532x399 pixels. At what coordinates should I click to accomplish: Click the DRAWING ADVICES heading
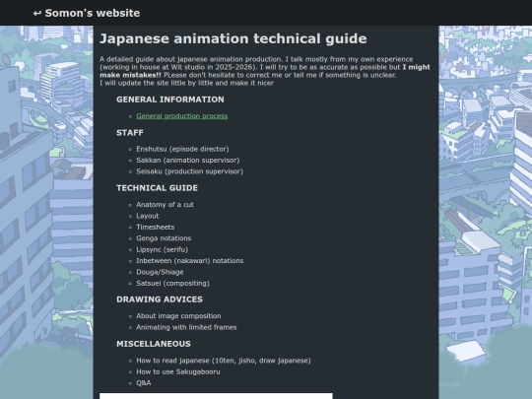click(x=160, y=299)
